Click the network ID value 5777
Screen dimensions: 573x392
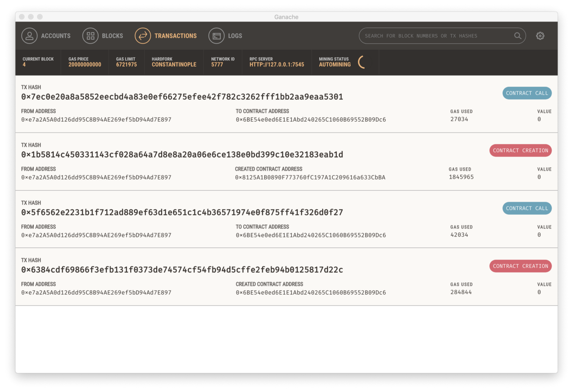coord(217,64)
